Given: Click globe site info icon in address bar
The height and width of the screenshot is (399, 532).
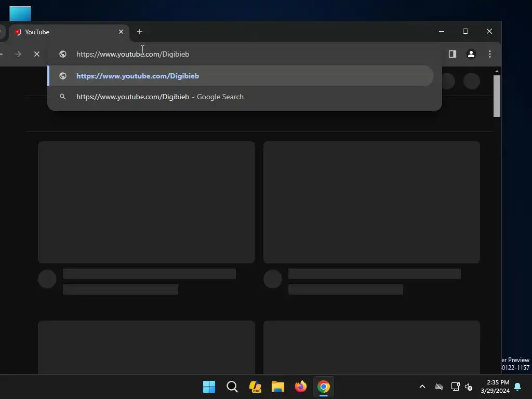Looking at the screenshot, I should [x=63, y=54].
